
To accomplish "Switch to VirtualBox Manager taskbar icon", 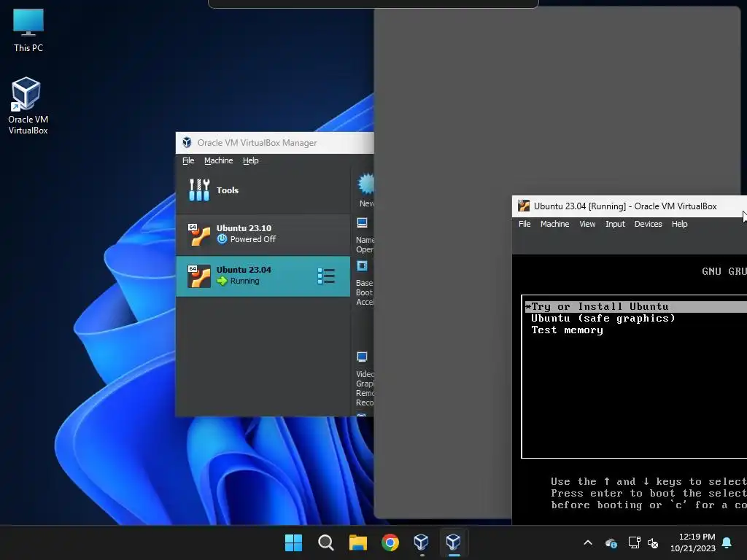I will (x=422, y=542).
